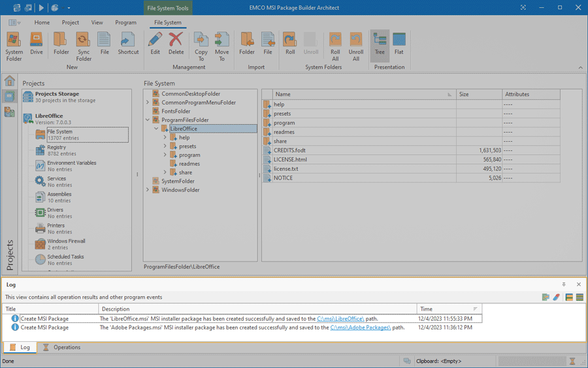588x368 pixels.
Task: Toggle the log list view icon
Action: (580, 297)
